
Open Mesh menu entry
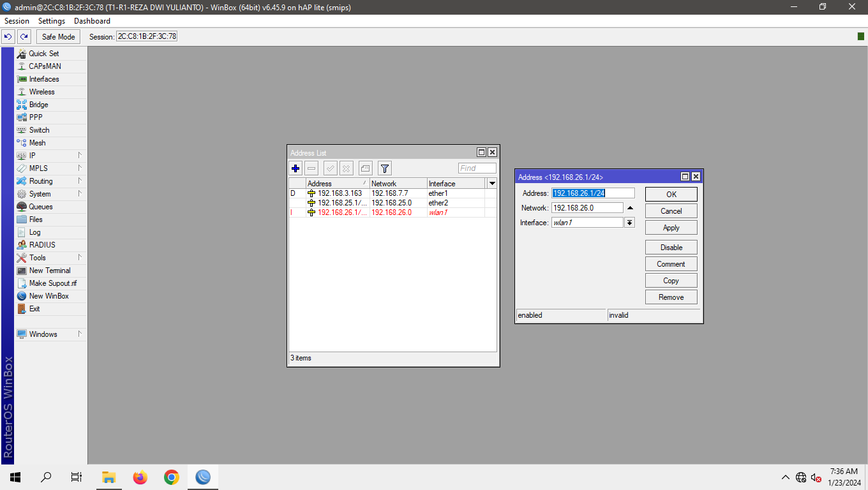click(50, 143)
